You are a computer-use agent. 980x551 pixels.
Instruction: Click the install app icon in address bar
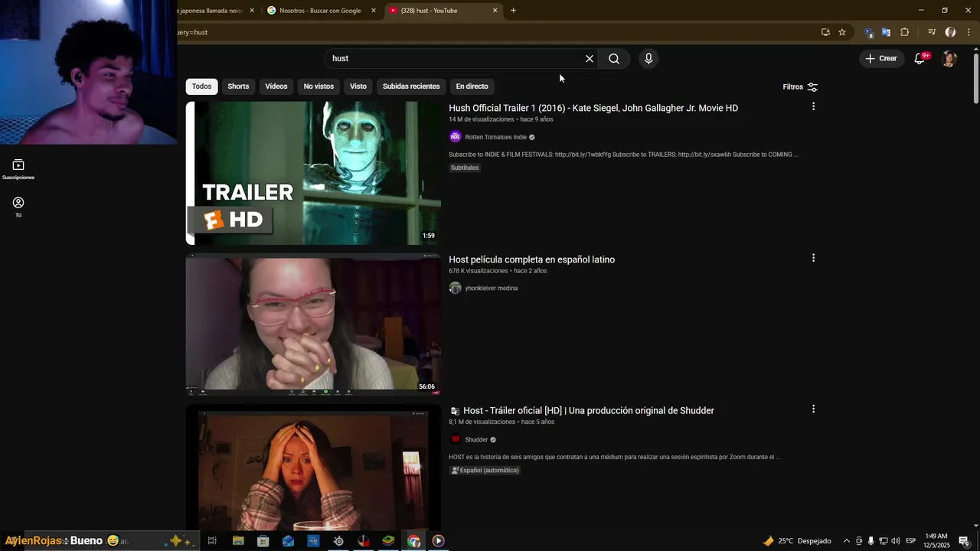click(x=825, y=32)
